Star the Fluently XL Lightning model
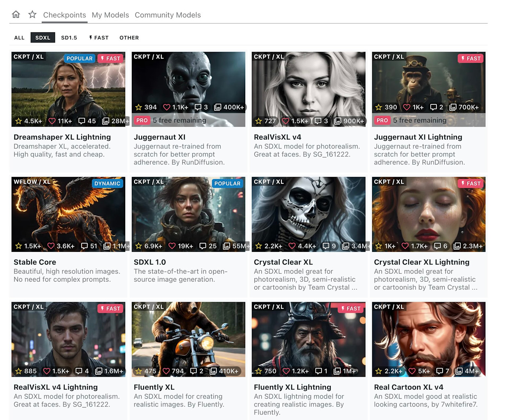This screenshot has width=514, height=420. (258, 371)
